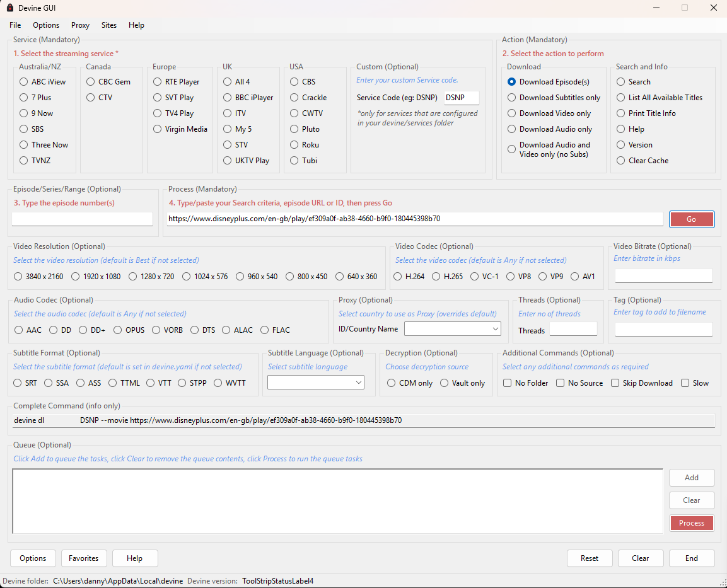The width and height of the screenshot is (727, 588).
Task: Click the Reset button
Action: pyautogui.click(x=590, y=558)
